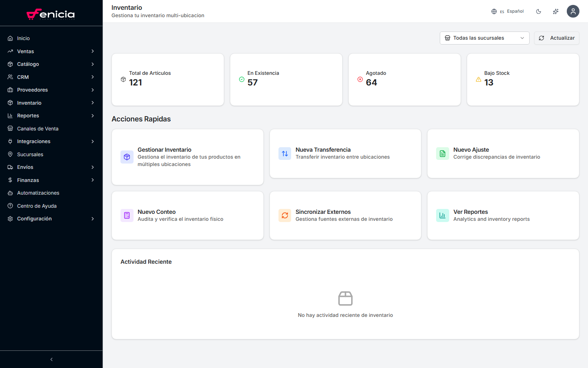588x368 pixels.
Task: Open the user profile avatar
Action: point(573,11)
